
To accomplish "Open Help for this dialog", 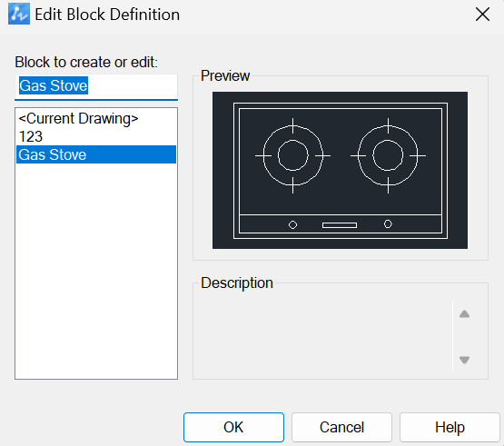I will pyautogui.click(x=450, y=427).
